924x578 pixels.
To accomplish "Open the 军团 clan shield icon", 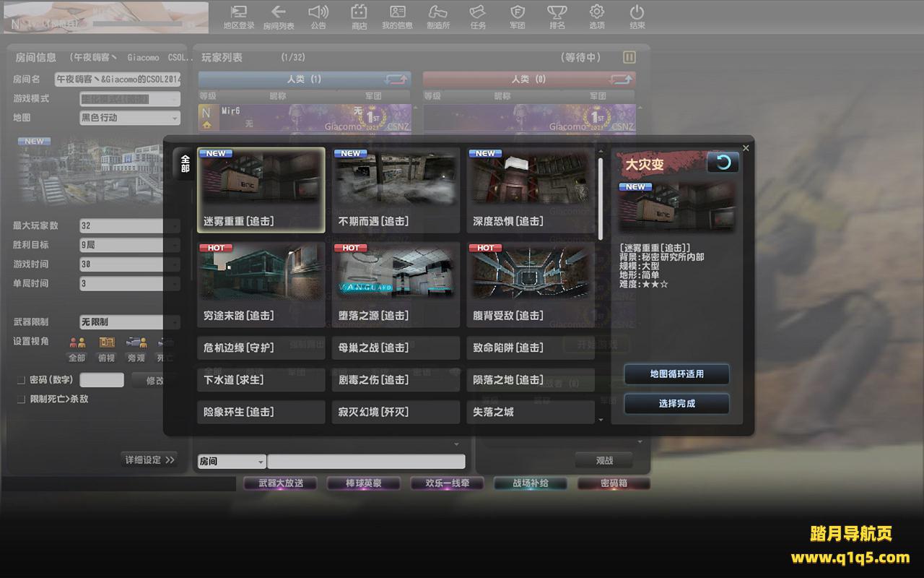I will click(x=517, y=17).
